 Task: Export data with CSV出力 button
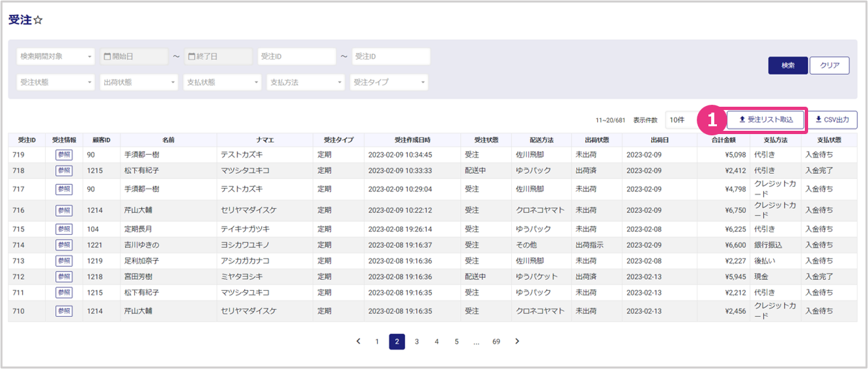pos(832,120)
